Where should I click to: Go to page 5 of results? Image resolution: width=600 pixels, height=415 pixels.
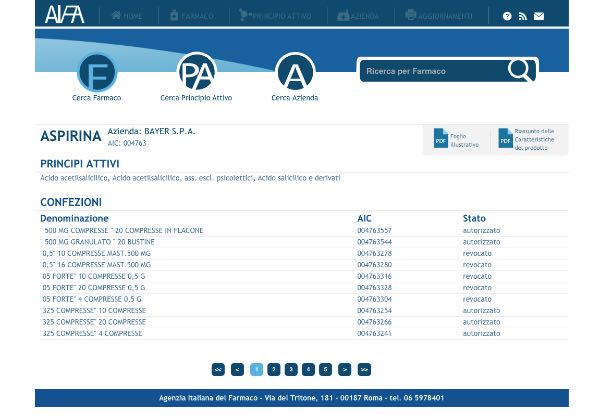(x=326, y=369)
